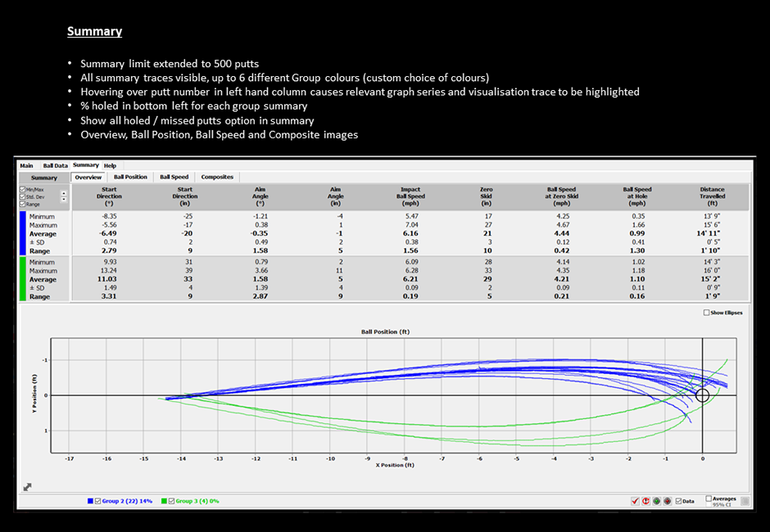Click the stepper up arrow beside Min/Max
This screenshot has width=770, height=532.
click(x=64, y=193)
